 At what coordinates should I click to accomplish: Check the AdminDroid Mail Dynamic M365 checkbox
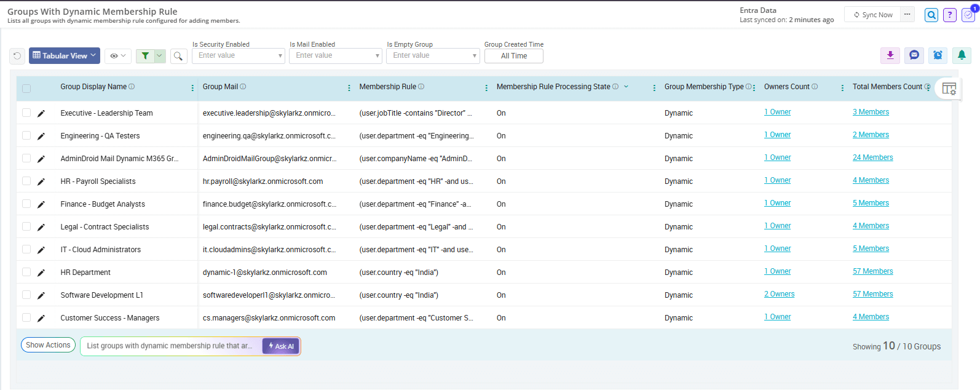pyautogui.click(x=26, y=158)
